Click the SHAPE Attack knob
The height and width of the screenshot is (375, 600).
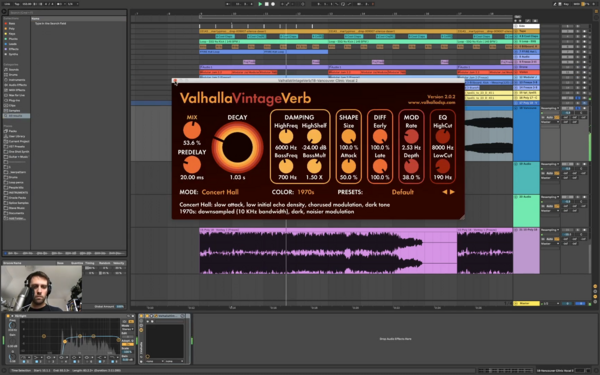[x=349, y=166]
